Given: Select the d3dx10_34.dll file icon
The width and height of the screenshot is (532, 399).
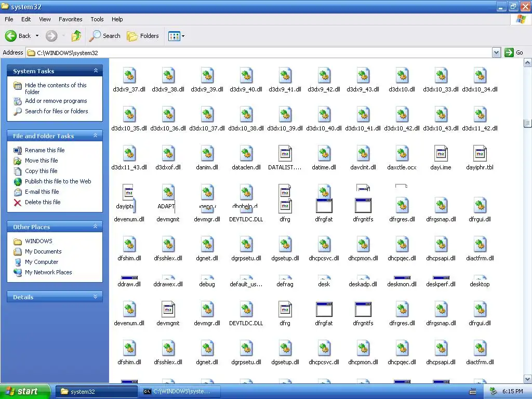Looking at the screenshot, I should click(x=480, y=75).
